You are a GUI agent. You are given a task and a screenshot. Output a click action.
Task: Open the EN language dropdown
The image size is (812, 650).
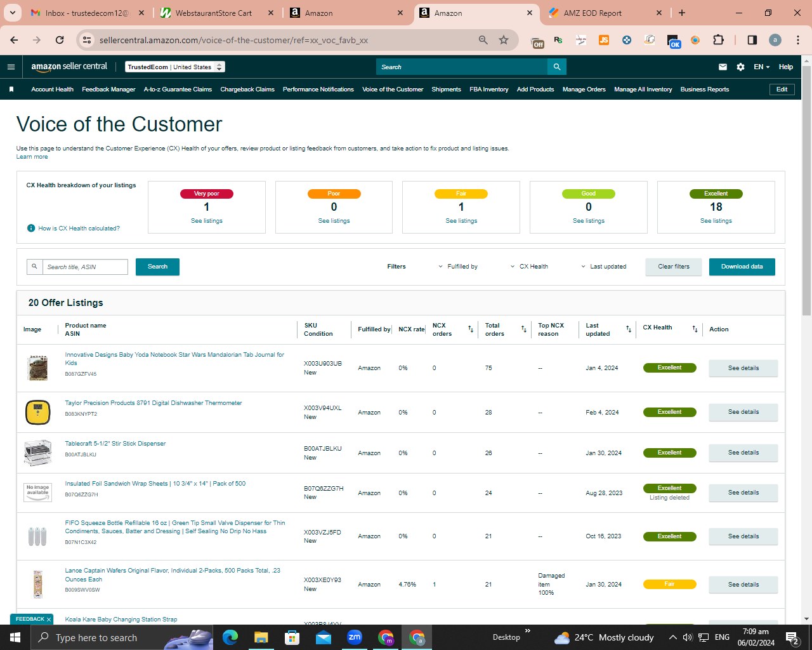coord(761,67)
